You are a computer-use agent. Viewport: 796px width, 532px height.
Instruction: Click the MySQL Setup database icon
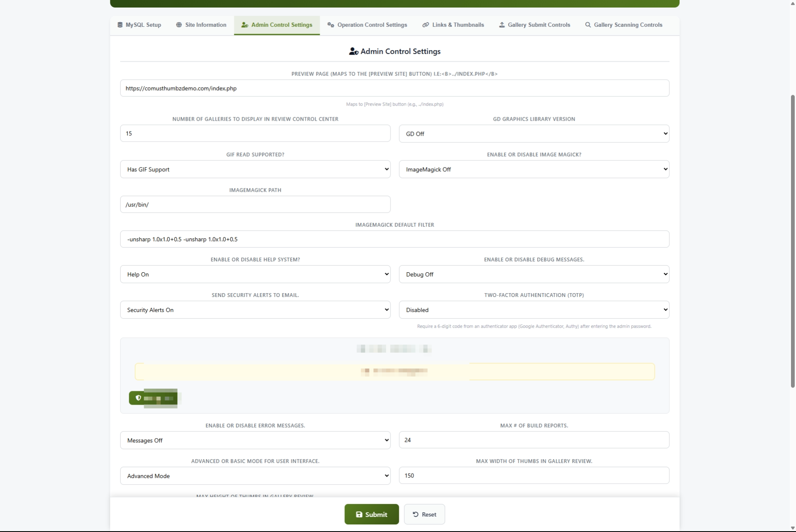pos(120,25)
